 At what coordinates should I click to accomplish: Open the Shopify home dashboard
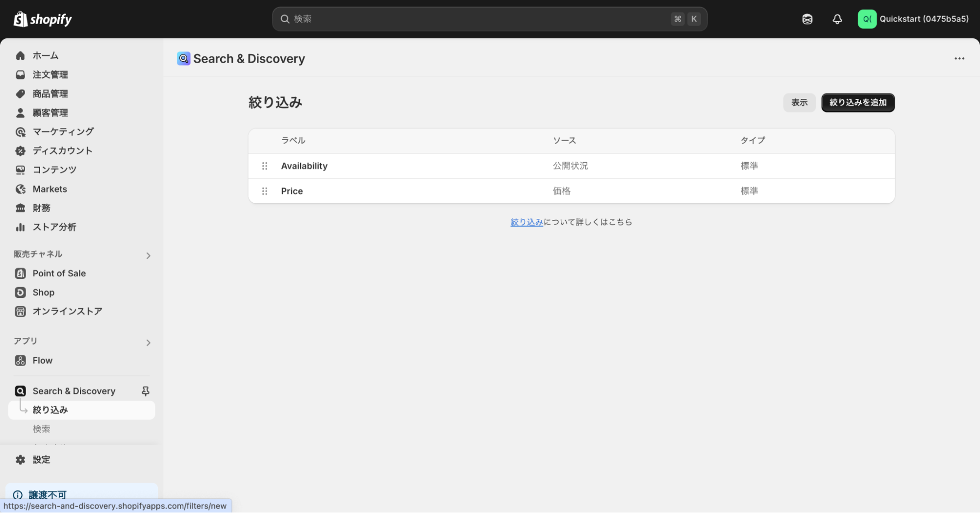[x=46, y=55]
